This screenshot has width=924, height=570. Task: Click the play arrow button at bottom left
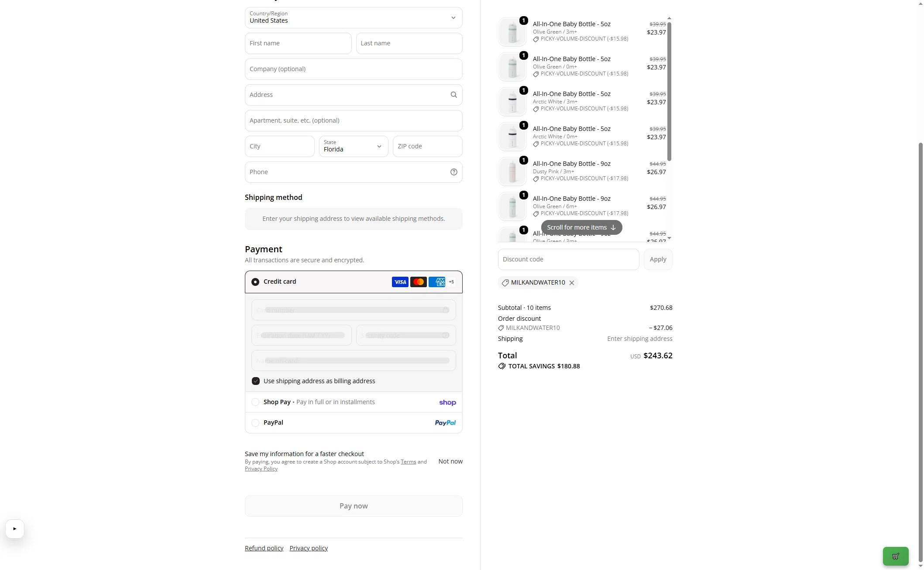(15, 529)
